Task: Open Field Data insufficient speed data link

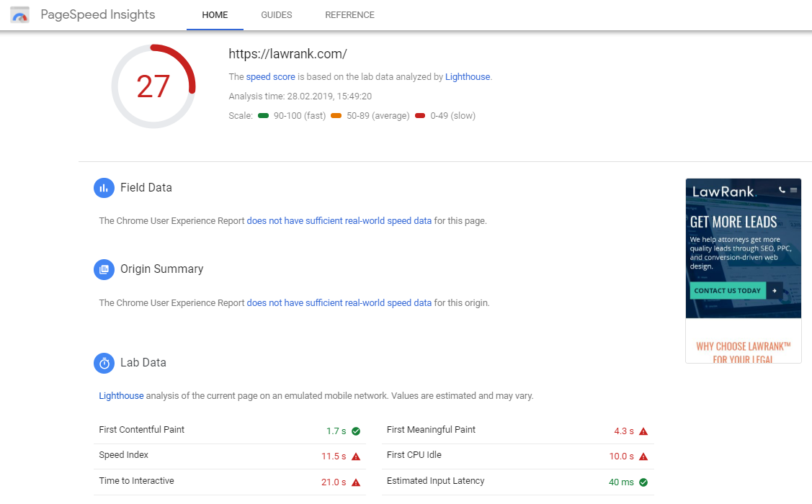Action: pyautogui.click(x=339, y=221)
